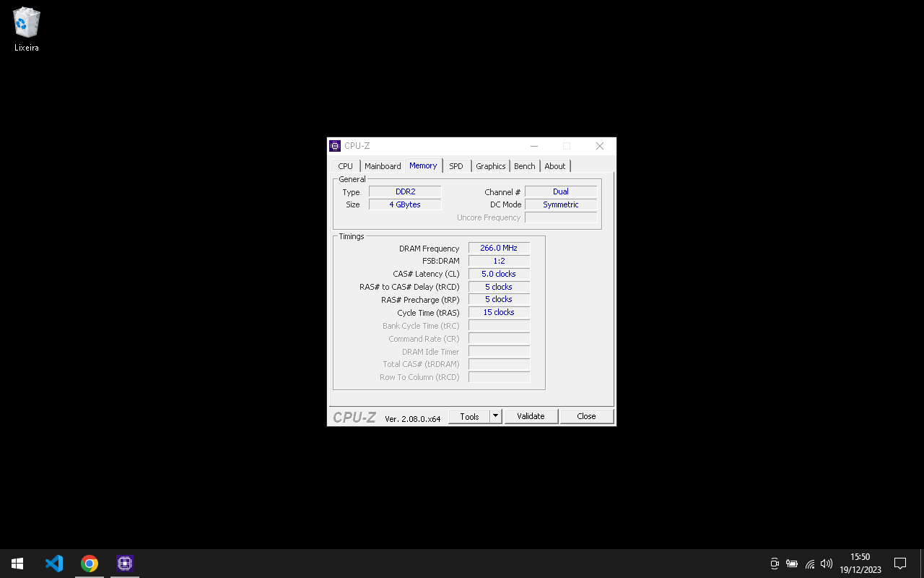Click the version text Ver. 2.08.0.x64

click(412, 418)
